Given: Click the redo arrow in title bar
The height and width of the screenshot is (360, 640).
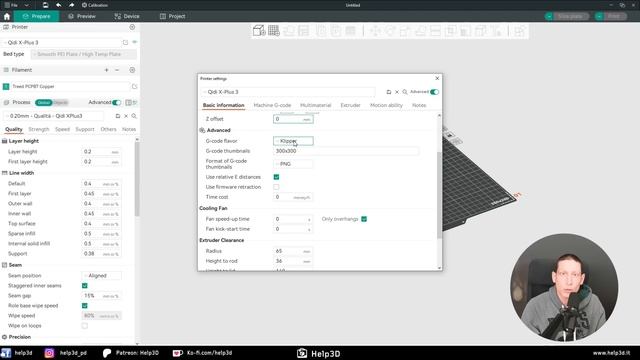Looking at the screenshot, I should (71, 5).
